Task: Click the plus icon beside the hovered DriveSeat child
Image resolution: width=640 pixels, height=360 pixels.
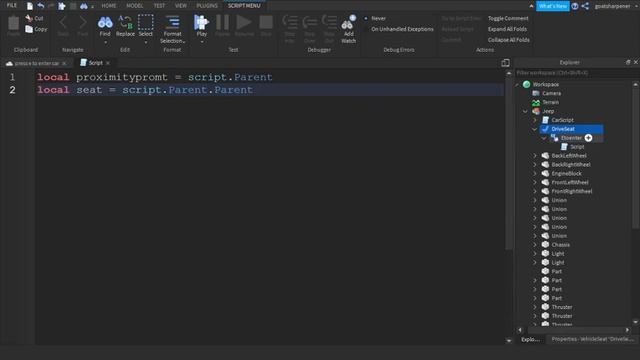Action: 588,138
